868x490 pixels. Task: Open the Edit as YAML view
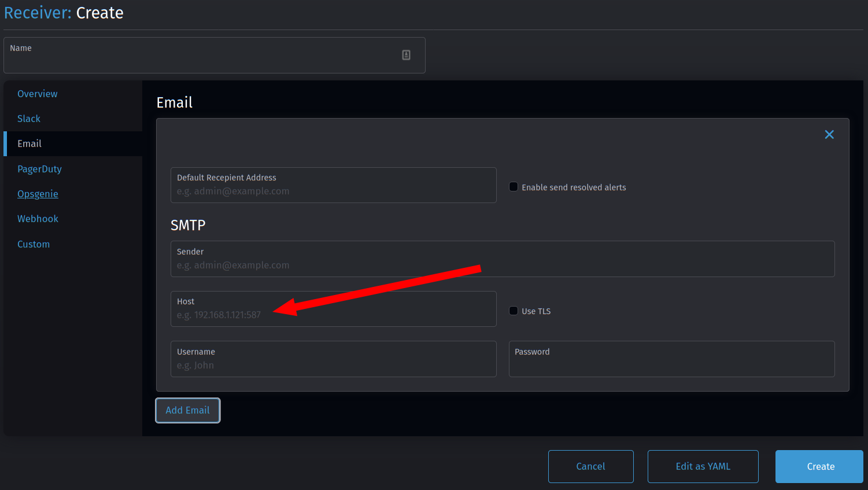[703, 466]
